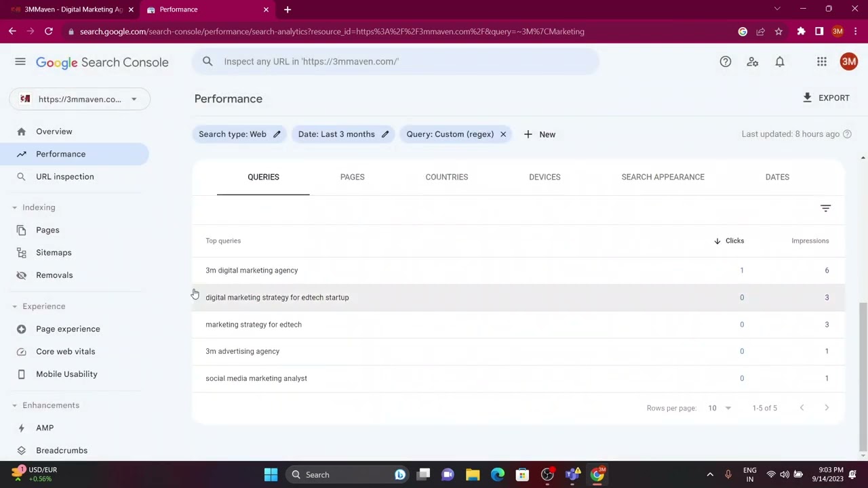Sort the table by Impressions column

[x=810, y=241]
